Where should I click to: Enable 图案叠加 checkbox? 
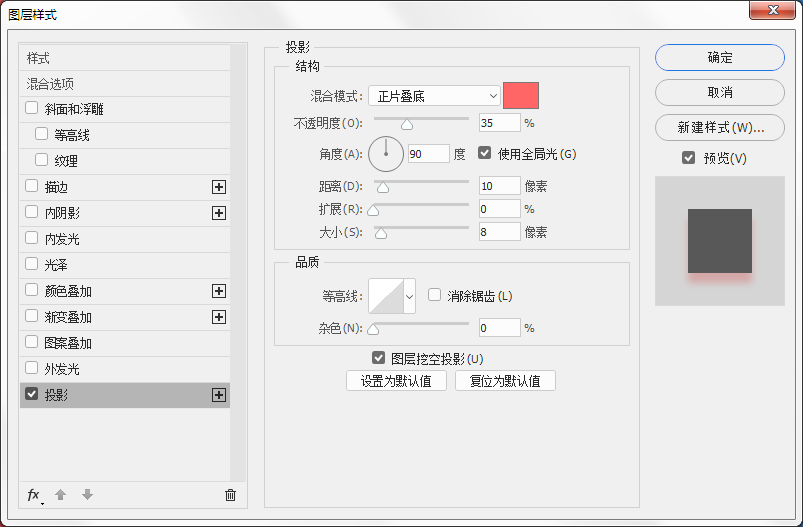[x=32, y=342]
